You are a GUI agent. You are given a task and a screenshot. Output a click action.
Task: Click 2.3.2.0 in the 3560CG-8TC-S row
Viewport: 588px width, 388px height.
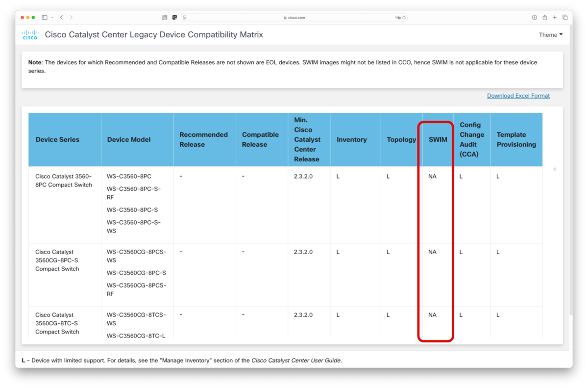303,315
